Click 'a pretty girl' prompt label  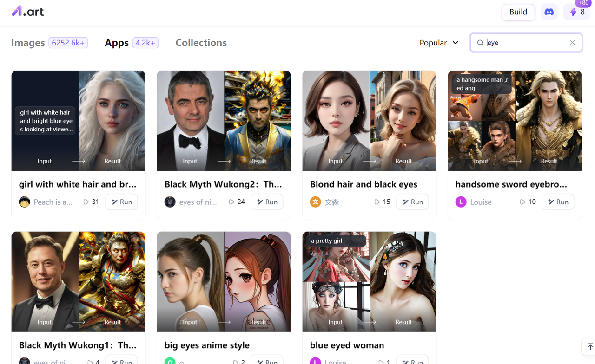point(336,240)
